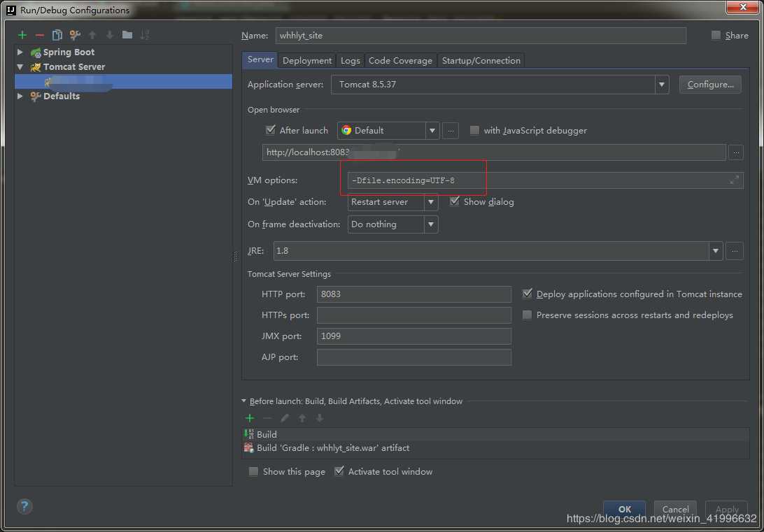
Task: Open Application server dropdown
Action: (x=661, y=85)
